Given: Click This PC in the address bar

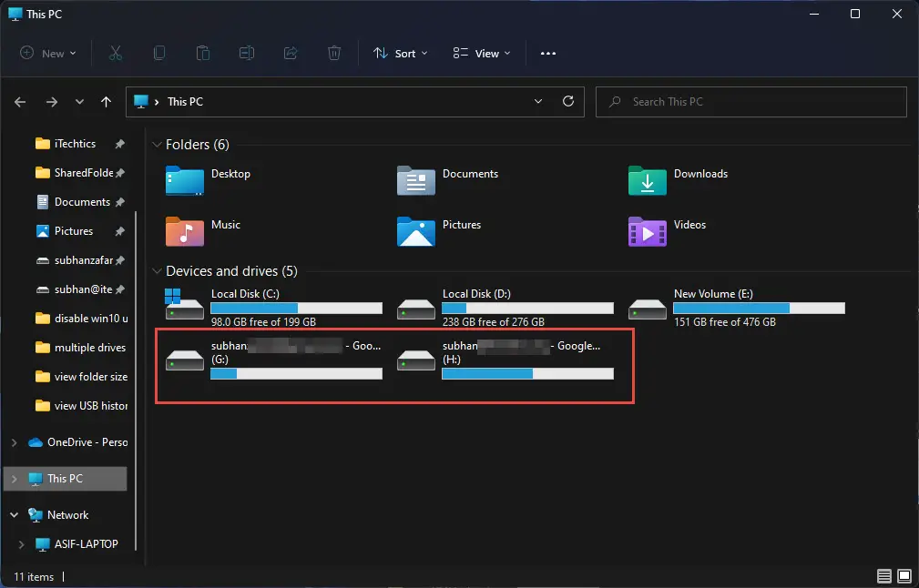Looking at the screenshot, I should point(185,102).
